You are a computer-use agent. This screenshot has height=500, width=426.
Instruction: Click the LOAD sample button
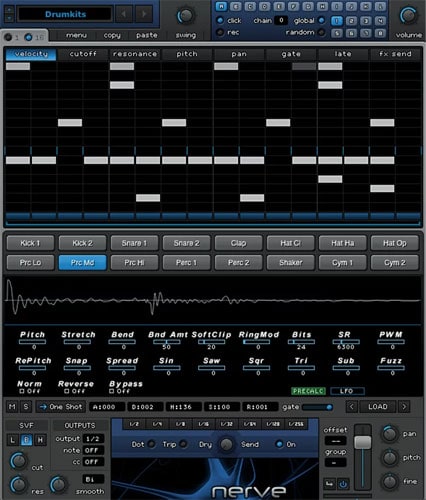point(378,407)
